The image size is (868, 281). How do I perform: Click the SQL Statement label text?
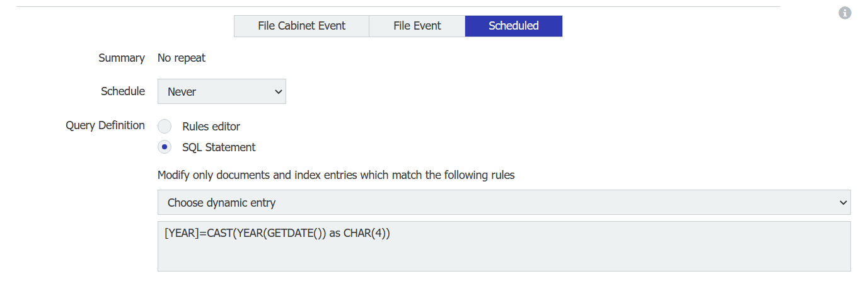[x=219, y=147]
